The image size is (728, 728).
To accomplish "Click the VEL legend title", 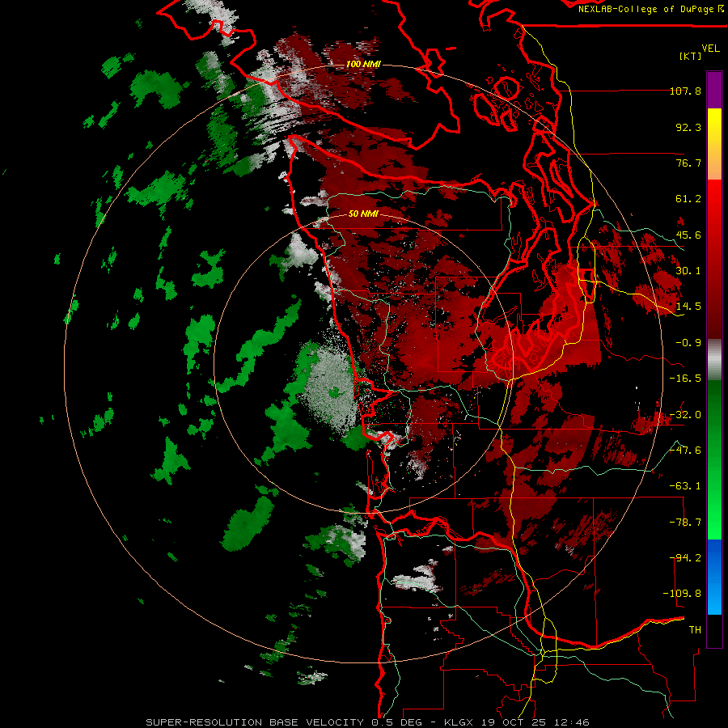I will tap(711, 49).
